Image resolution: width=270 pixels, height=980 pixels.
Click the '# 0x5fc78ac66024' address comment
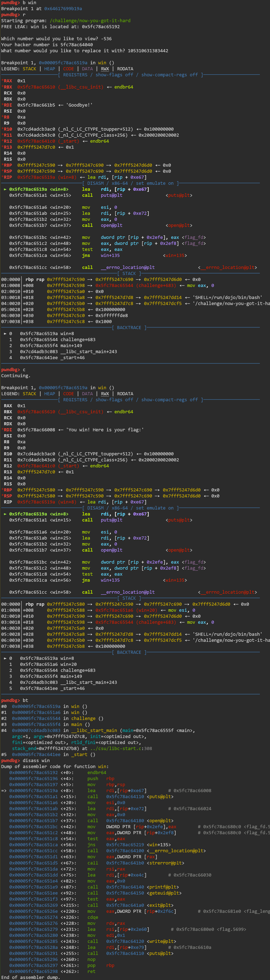pyautogui.click(x=190, y=809)
